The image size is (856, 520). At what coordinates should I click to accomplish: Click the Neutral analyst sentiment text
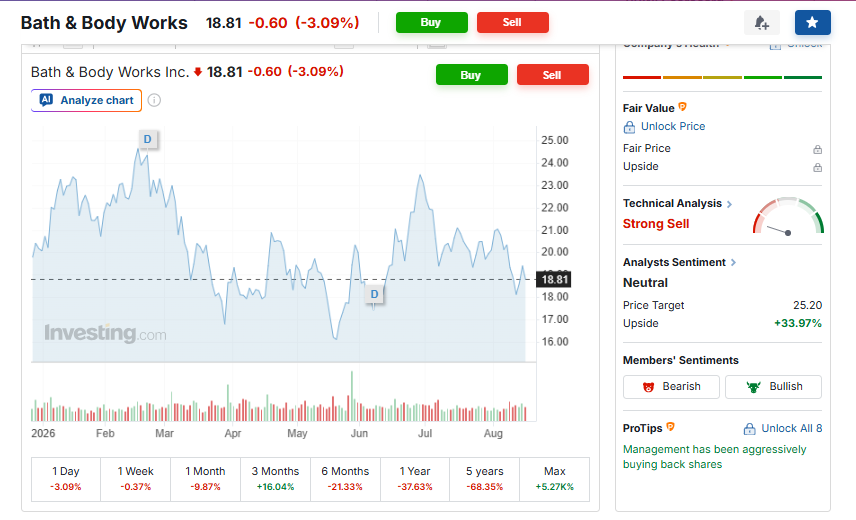pyautogui.click(x=645, y=283)
